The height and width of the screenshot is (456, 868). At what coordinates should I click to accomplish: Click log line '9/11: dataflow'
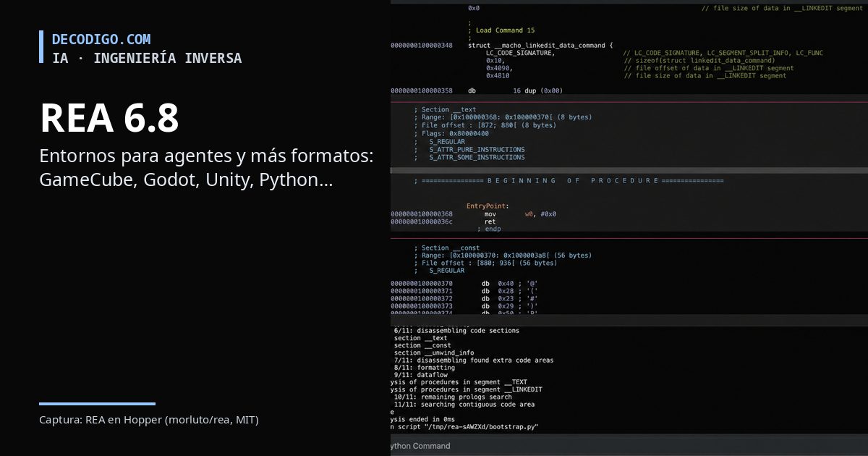[x=421, y=375]
